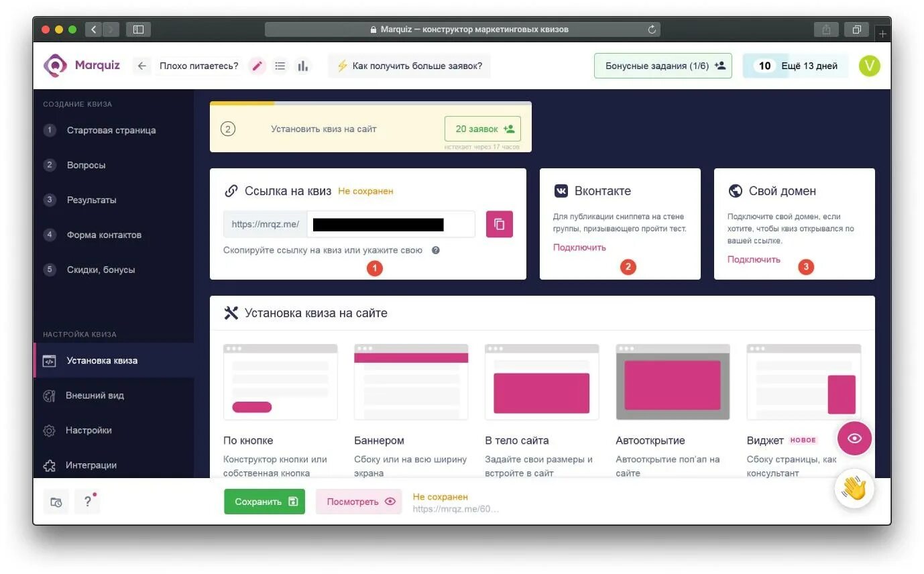This screenshot has width=924, height=574.
Task: Click the Вконтакте VK icon
Action: (x=561, y=191)
